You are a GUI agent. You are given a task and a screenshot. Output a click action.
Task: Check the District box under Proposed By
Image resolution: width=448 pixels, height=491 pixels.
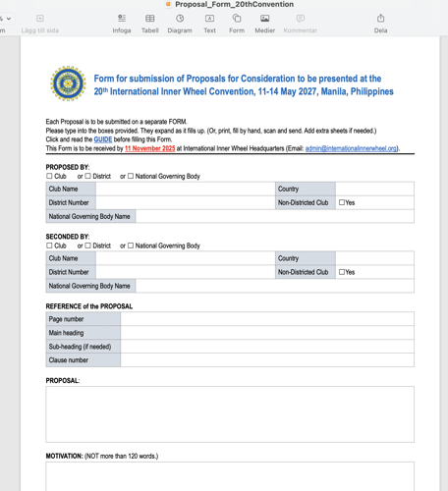pos(87,176)
